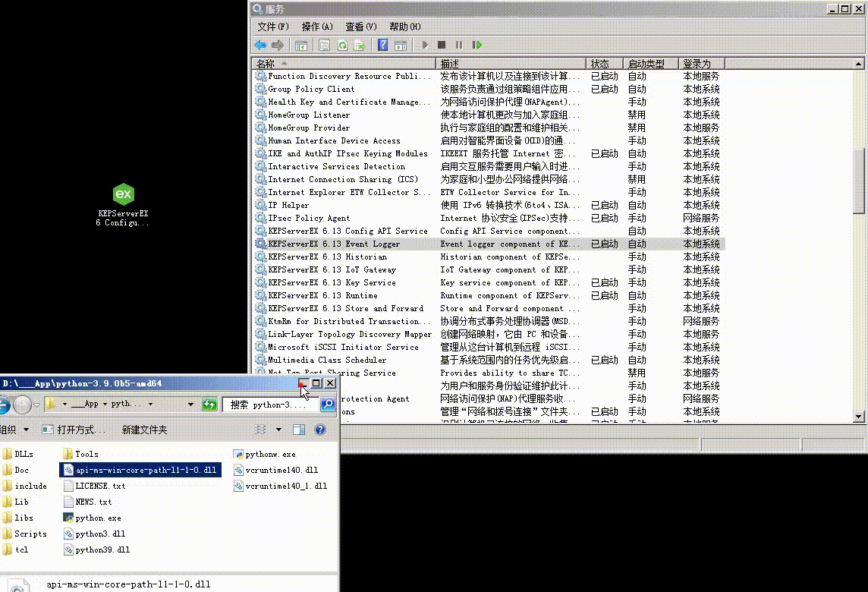868x592 pixels.
Task: Select the libs folder
Action: coord(17,518)
